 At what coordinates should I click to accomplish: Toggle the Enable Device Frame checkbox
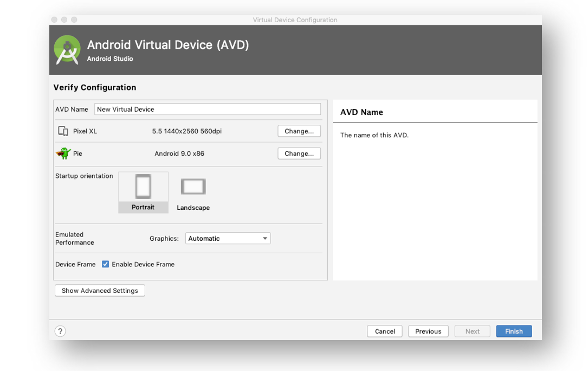(x=105, y=264)
